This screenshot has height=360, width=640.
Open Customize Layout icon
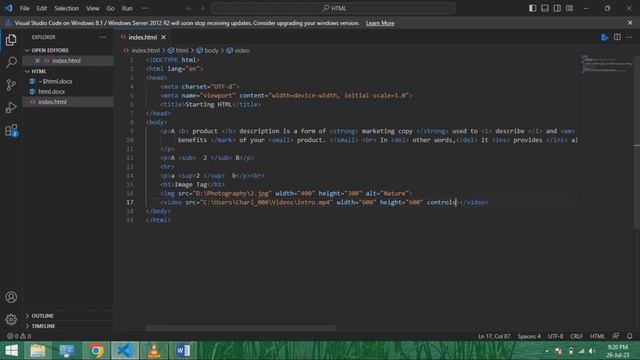[569, 8]
